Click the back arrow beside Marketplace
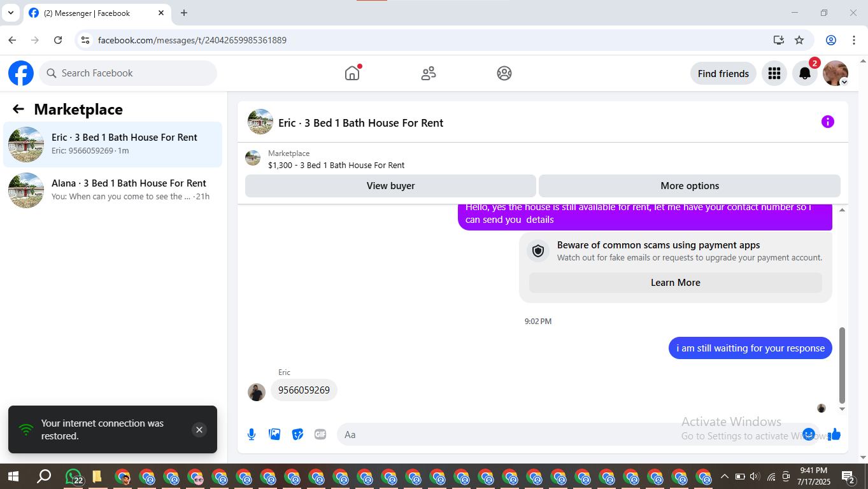868x489 pixels. point(18,110)
